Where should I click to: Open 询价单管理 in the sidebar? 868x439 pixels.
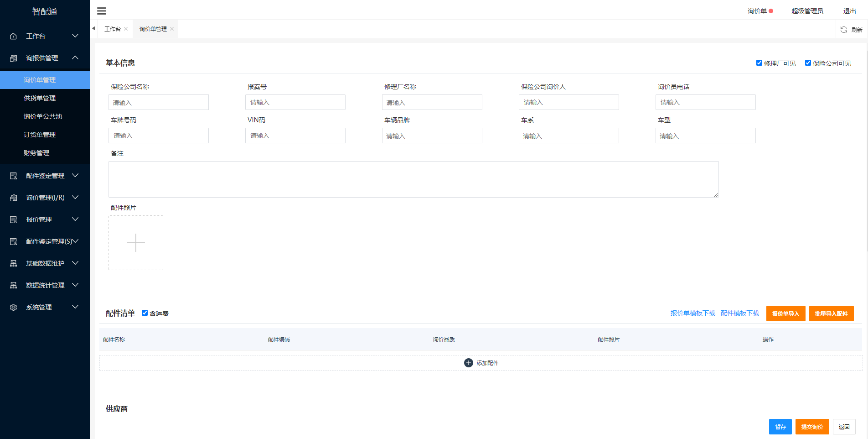45,80
